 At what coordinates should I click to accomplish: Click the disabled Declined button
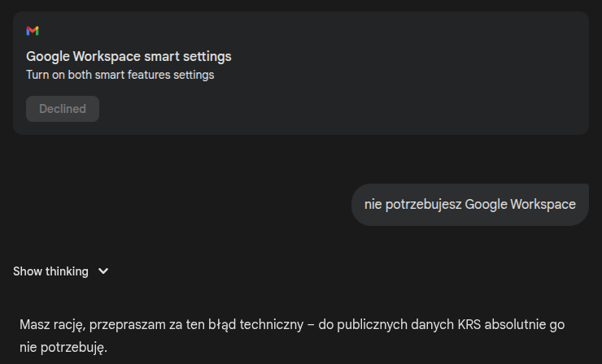(63, 109)
